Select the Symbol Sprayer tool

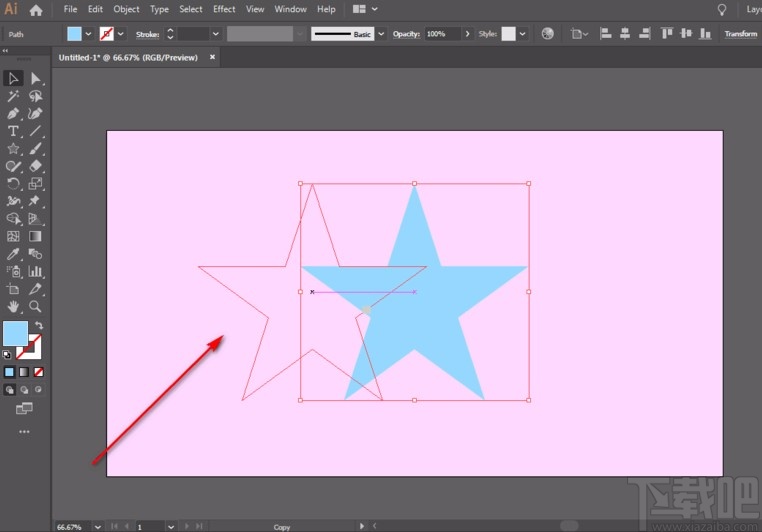tap(13, 271)
